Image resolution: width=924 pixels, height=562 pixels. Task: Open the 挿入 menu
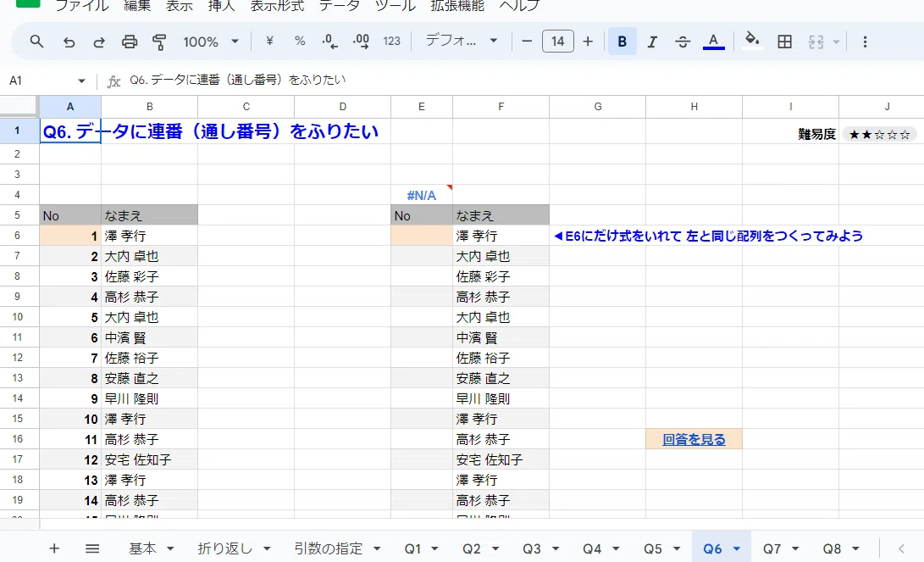click(x=222, y=6)
